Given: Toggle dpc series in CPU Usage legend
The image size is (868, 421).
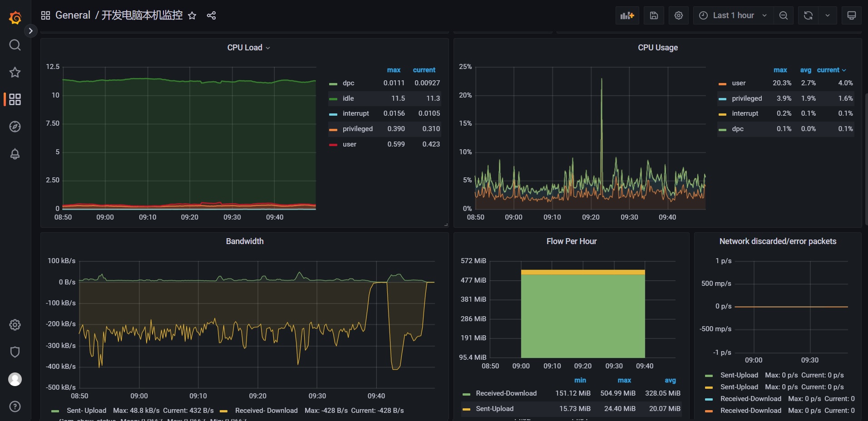Looking at the screenshot, I should point(738,129).
